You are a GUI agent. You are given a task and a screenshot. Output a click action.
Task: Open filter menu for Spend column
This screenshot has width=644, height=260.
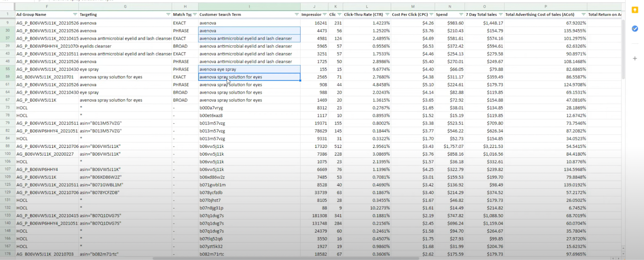tap(461, 14)
